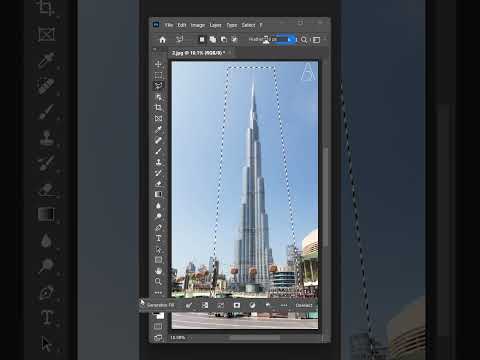This screenshot has height=360, width=480.
Task: Create mask from selection in task bar
Action: (237, 305)
